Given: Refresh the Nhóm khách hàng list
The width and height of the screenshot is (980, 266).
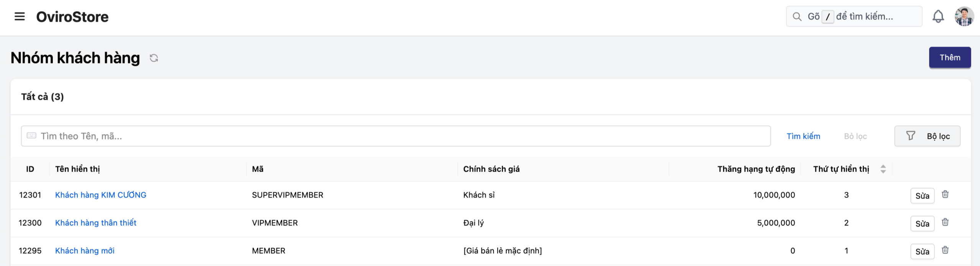Looking at the screenshot, I should [154, 58].
